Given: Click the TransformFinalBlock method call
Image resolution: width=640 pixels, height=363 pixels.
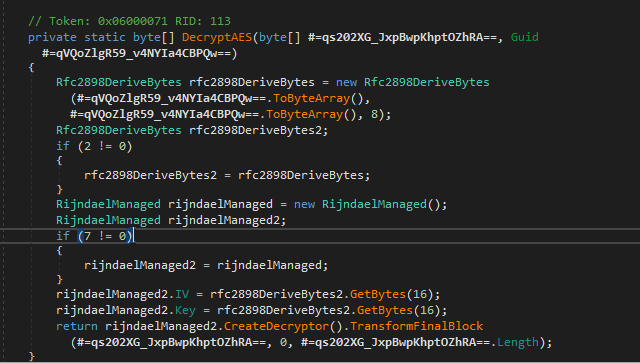Looking at the screenshot, I should point(416,326).
